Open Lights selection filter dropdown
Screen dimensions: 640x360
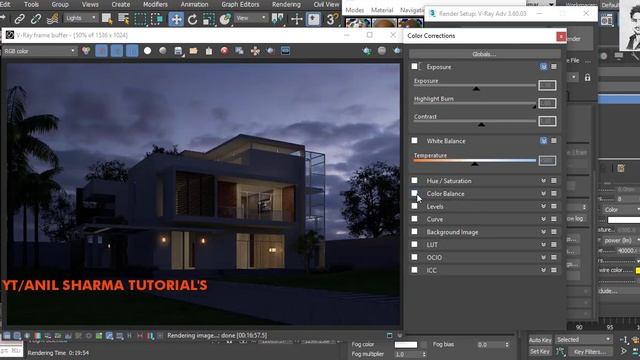coord(81,18)
